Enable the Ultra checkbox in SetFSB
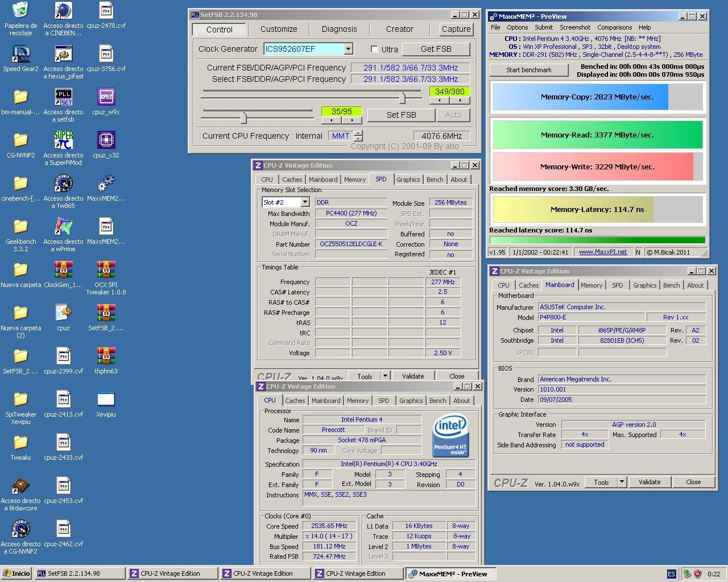The height and width of the screenshot is (582, 728). point(374,49)
